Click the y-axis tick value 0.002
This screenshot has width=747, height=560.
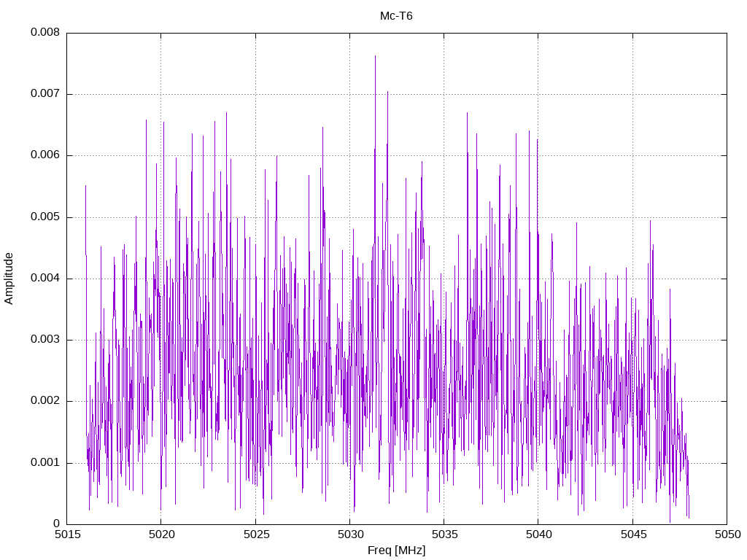click(x=45, y=401)
